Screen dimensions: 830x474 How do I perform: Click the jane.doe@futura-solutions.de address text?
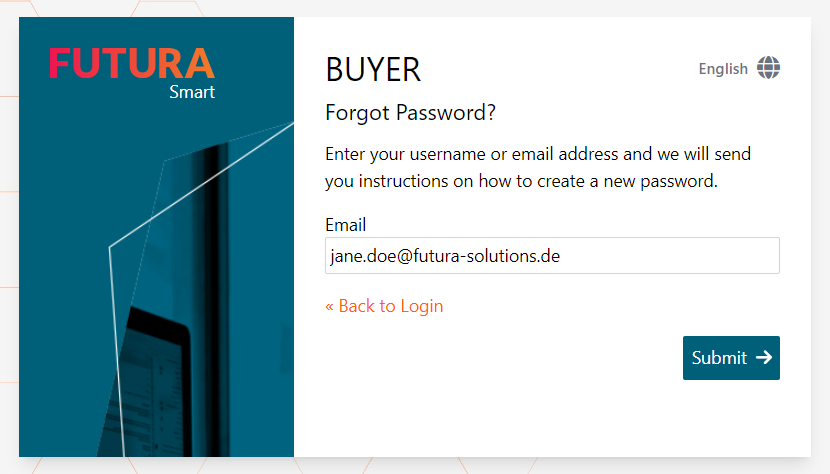tap(445, 256)
